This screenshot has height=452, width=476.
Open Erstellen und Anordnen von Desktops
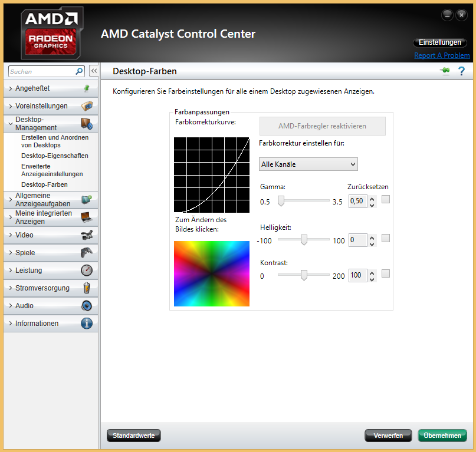coord(55,141)
